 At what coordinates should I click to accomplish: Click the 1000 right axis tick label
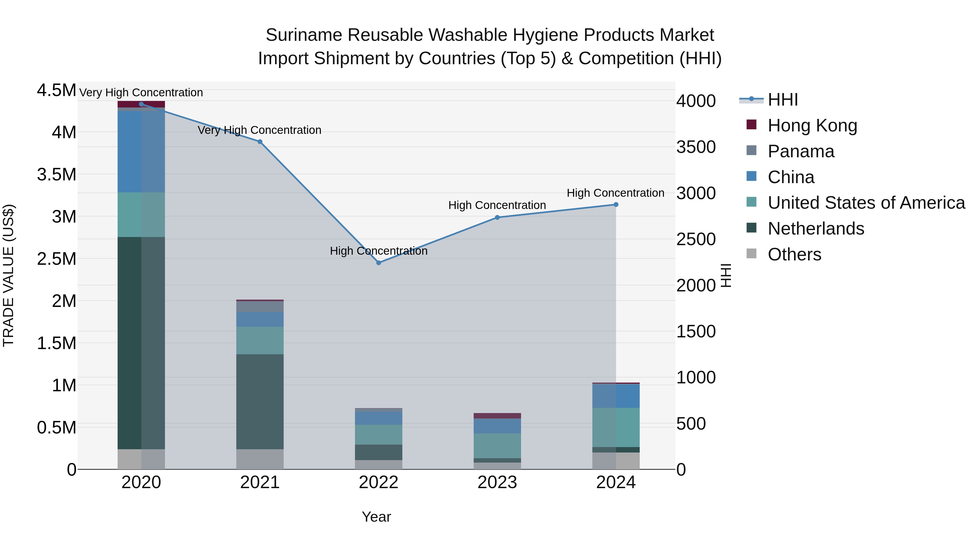coord(696,377)
